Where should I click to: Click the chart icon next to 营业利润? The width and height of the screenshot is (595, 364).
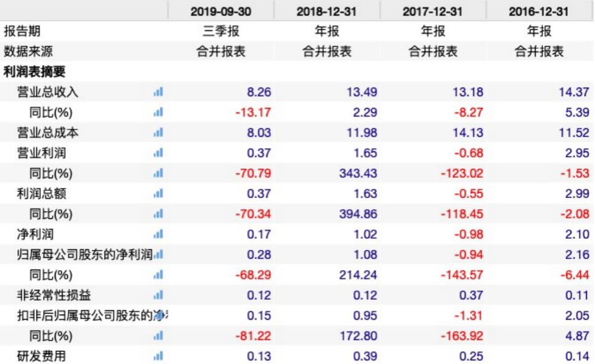pos(158,153)
